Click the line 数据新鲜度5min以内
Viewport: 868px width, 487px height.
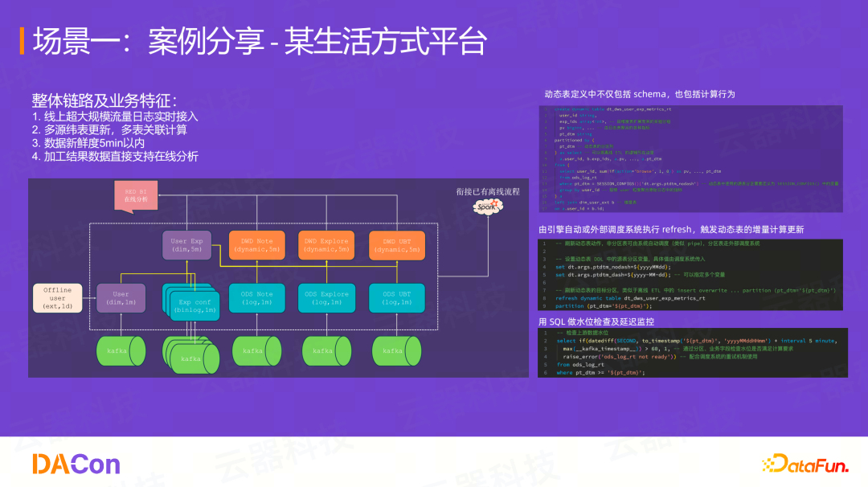pos(88,143)
